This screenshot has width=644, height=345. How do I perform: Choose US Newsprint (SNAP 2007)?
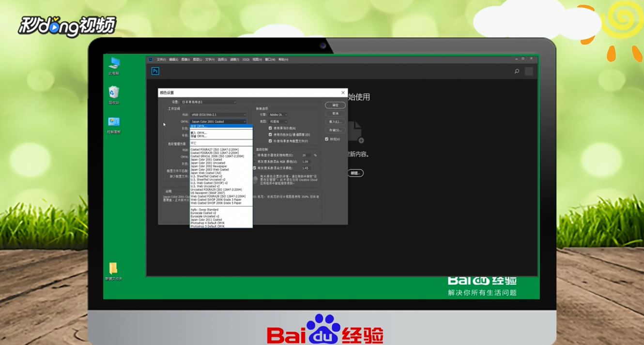click(221, 193)
